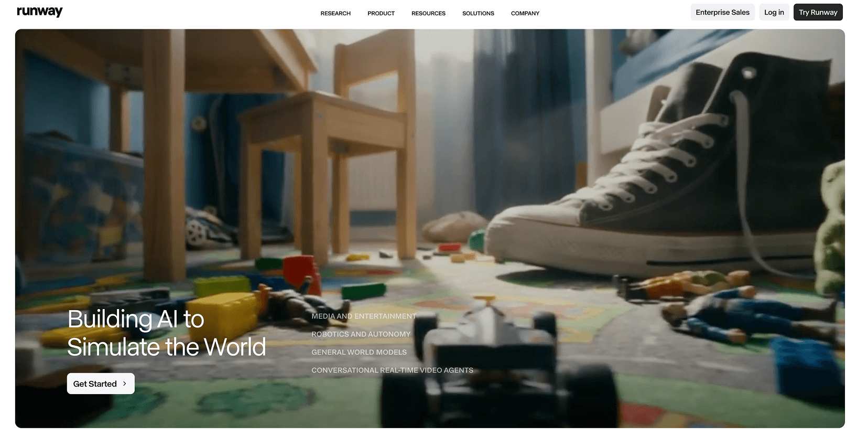Select General World Models link
The height and width of the screenshot is (446, 868).
pos(359,352)
